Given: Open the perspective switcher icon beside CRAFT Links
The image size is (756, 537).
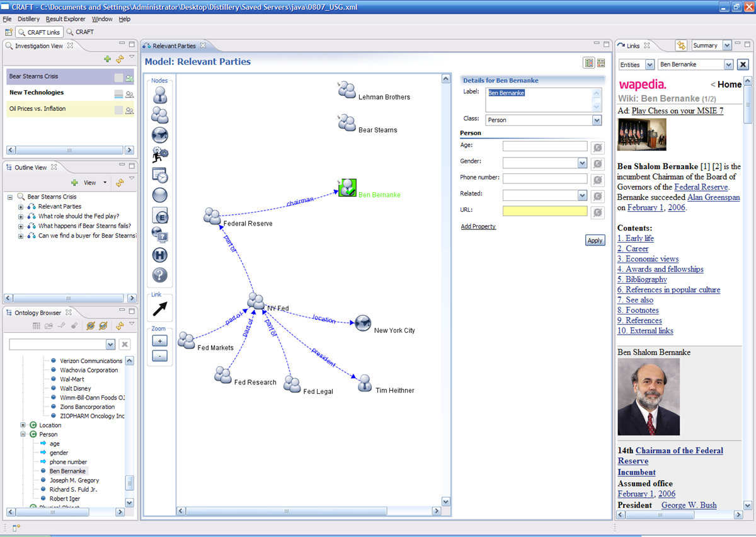Looking at the screenshot, I should pos(9,32).
